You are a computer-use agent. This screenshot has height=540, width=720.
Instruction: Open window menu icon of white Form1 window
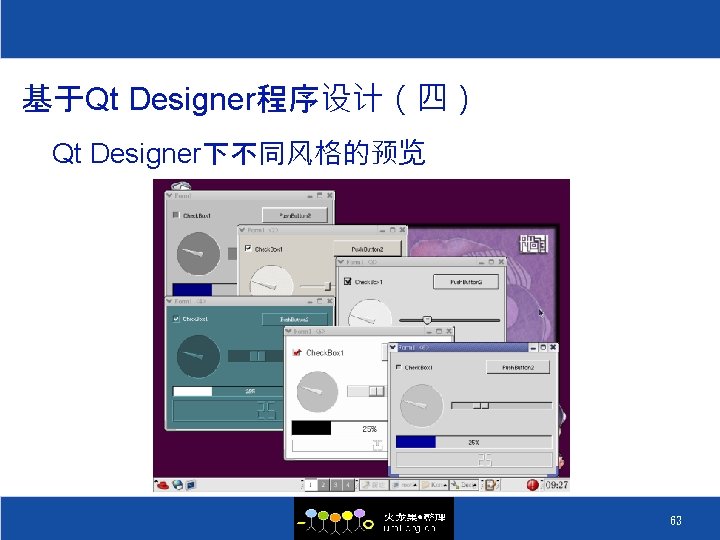tap(289, 331)
